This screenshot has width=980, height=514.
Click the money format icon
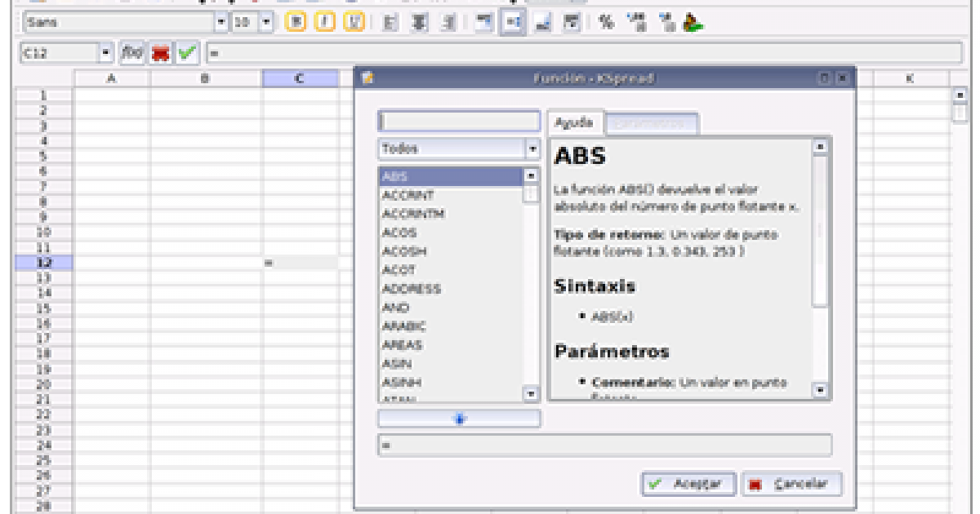coord(693,24)
